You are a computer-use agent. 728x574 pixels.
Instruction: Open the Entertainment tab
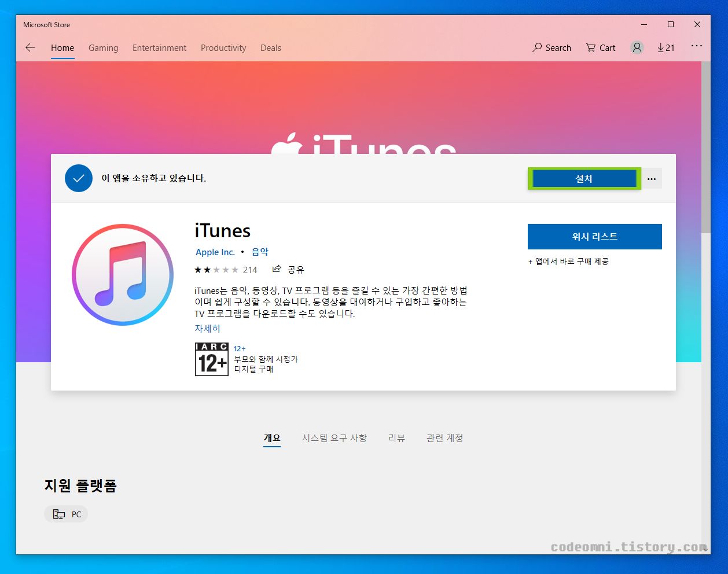pyautogui.click(x=159, y=48)
